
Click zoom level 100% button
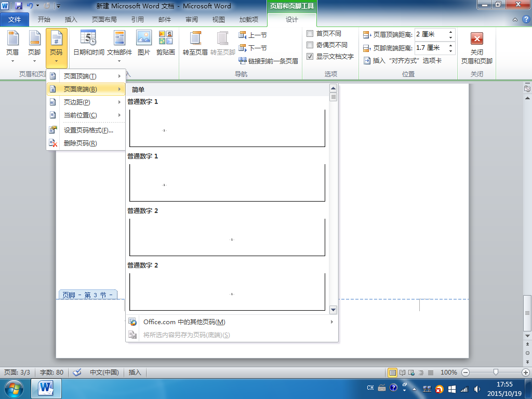click(x=448, y=373)
